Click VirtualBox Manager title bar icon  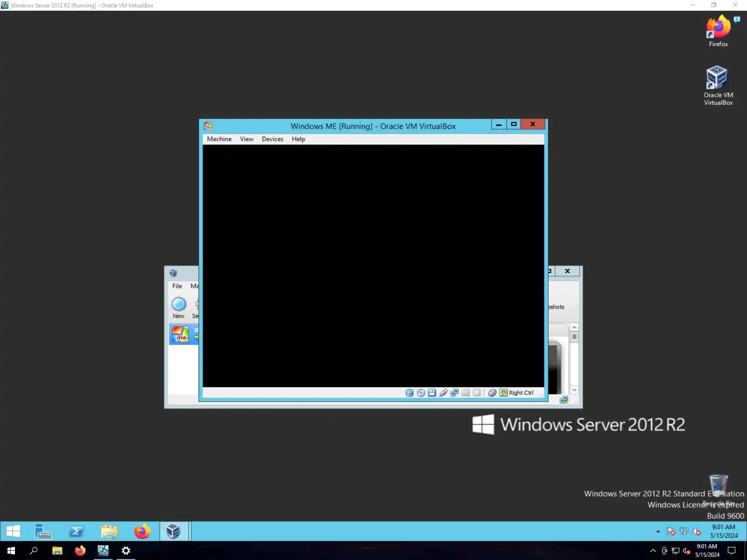173,273
